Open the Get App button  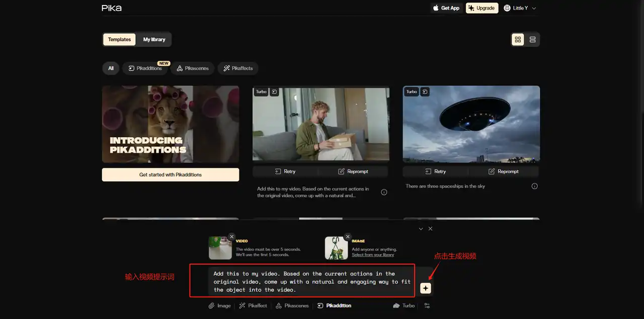(446, 8)
